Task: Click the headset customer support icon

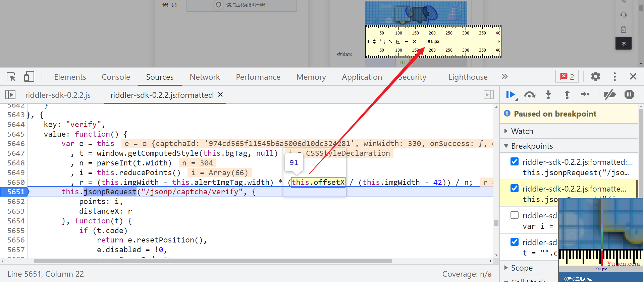Action: [x=624, y=14]
